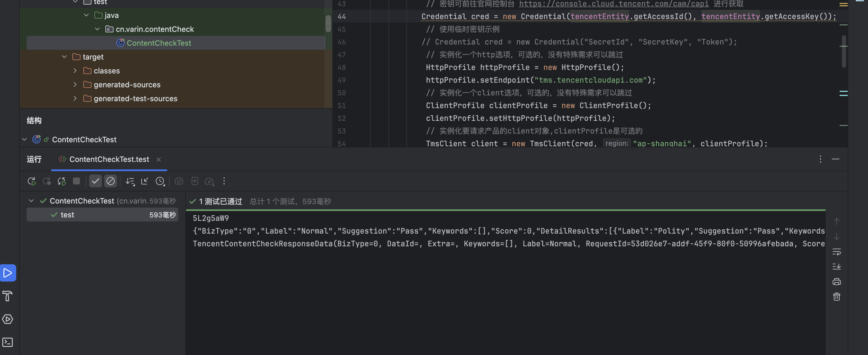868x355 pixels.
Task: Toggle show passed tests checkmark
Action: [x=95, y=181]
